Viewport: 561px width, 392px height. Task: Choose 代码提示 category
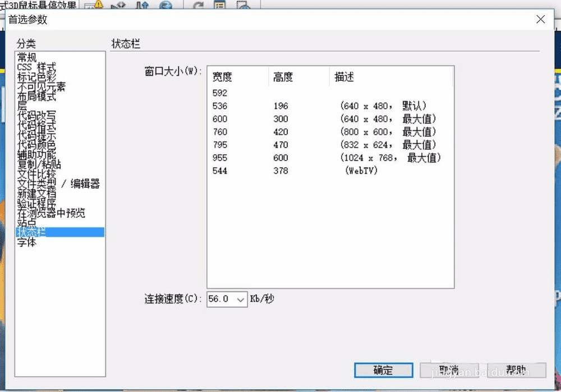click(36, 135)
